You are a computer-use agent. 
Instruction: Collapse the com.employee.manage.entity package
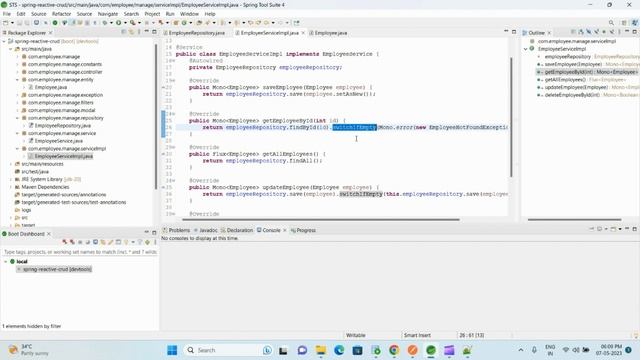pyautogui.click(x=17, y=80)
